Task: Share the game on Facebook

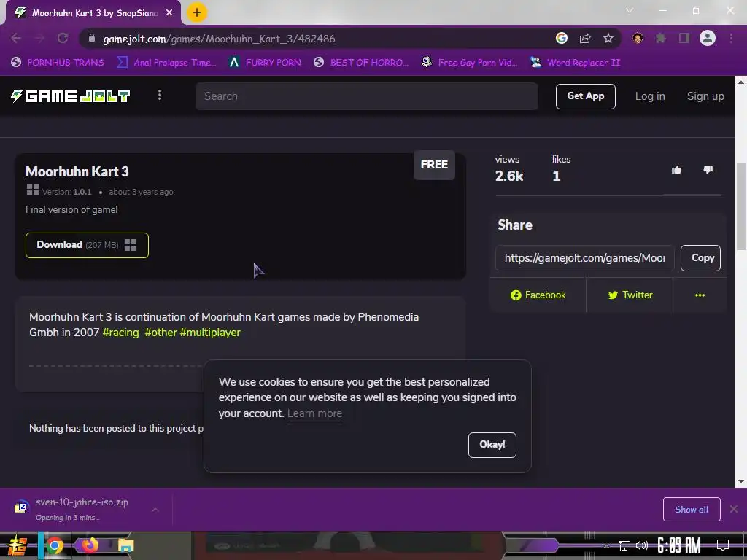Action: coord(538,295)
